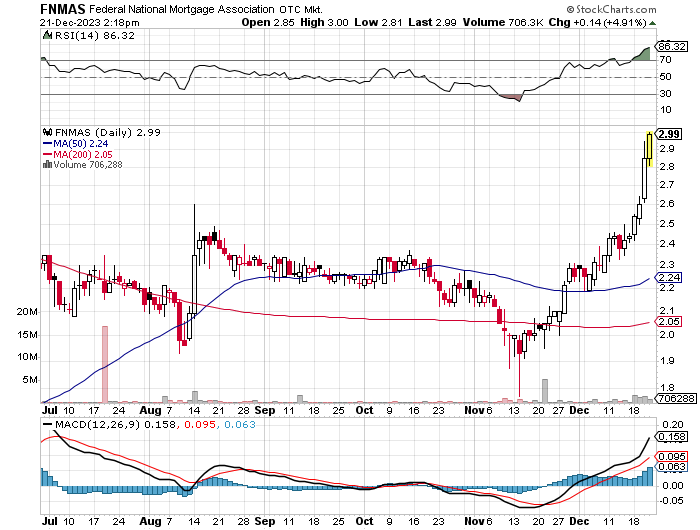Click the RSI 30 oversold axis label
Viewport: 700px width, 530px height.
click(x=665, y=94)
